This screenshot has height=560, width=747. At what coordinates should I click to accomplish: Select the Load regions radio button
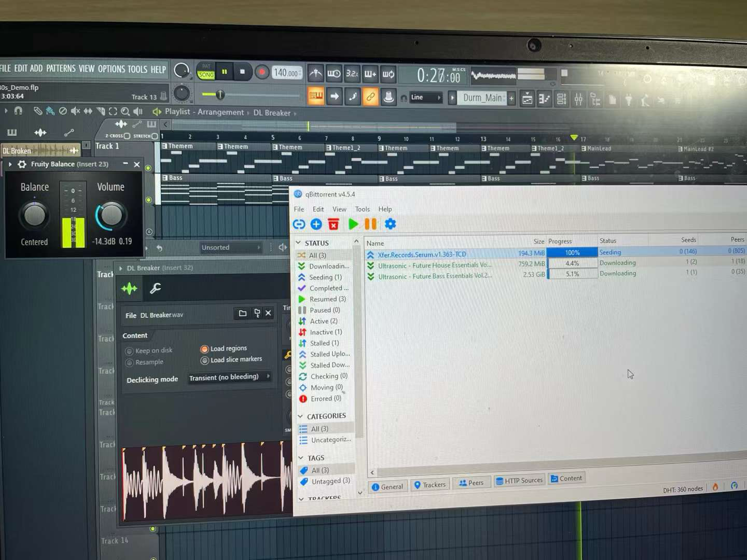[204, 349]
